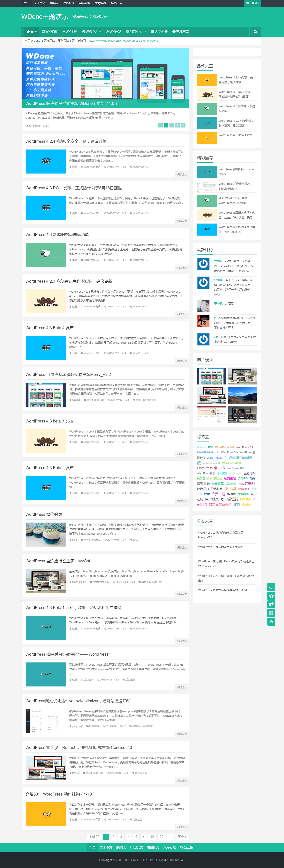The image size is (284, 868).
Task: Click the floating back-to-top chevron icon
Action: 271,622
